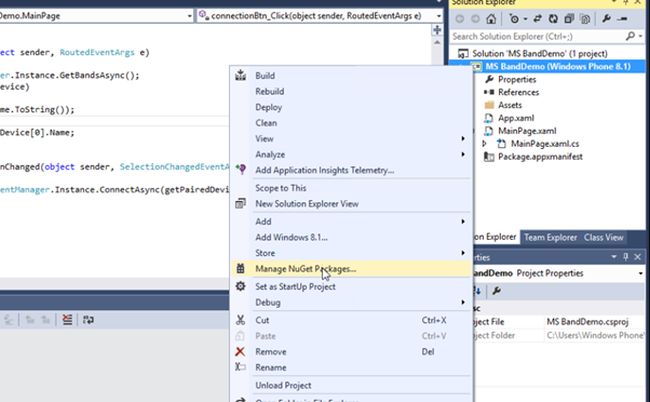Click Collapse All icon in Solution Explorer
Screen dimensions: 650x402
(x=569, y=19)
